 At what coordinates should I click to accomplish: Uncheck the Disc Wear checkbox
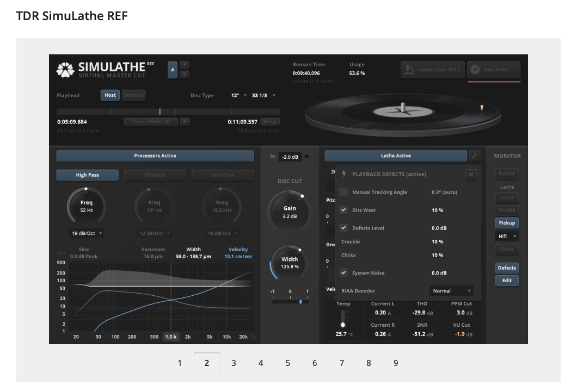pyautogui.click(x=343, y=210)
